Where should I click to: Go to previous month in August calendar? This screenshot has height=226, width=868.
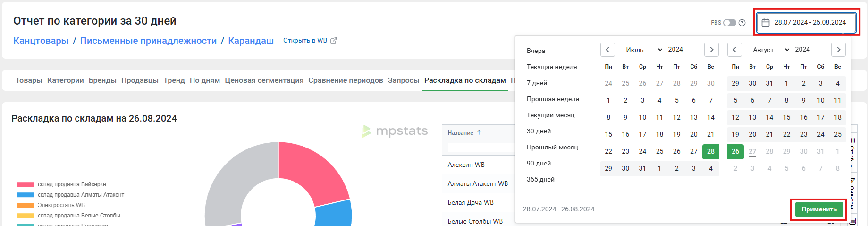click(734, 50)
